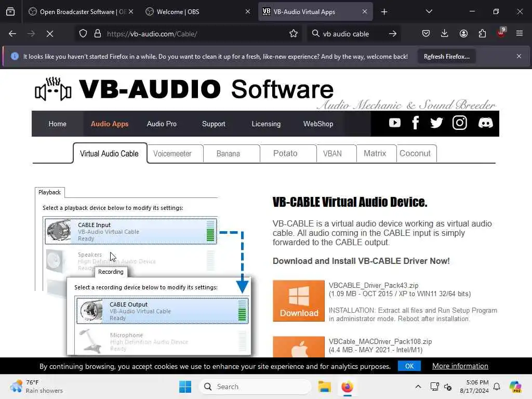Viewport: 532px width, 399px height.
Task: Open the weather widget showing 76°F
Action: pyautogui.click(x=37, y=387)
